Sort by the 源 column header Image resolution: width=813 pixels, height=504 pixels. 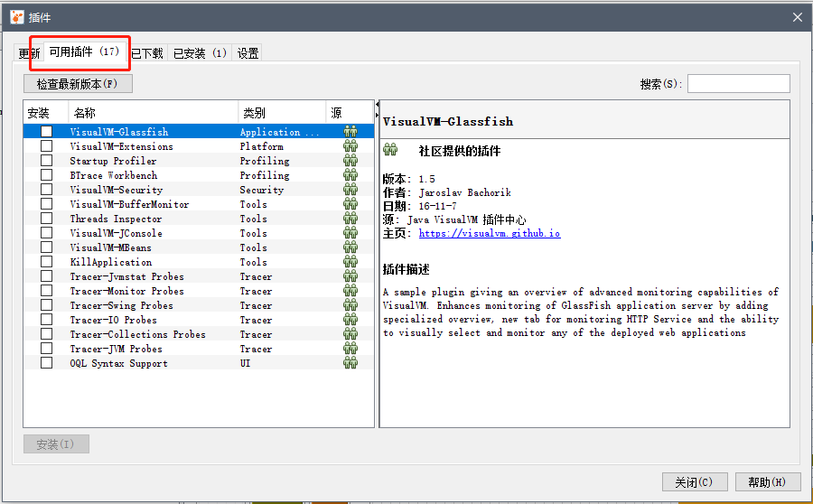[x=350, y=113]
